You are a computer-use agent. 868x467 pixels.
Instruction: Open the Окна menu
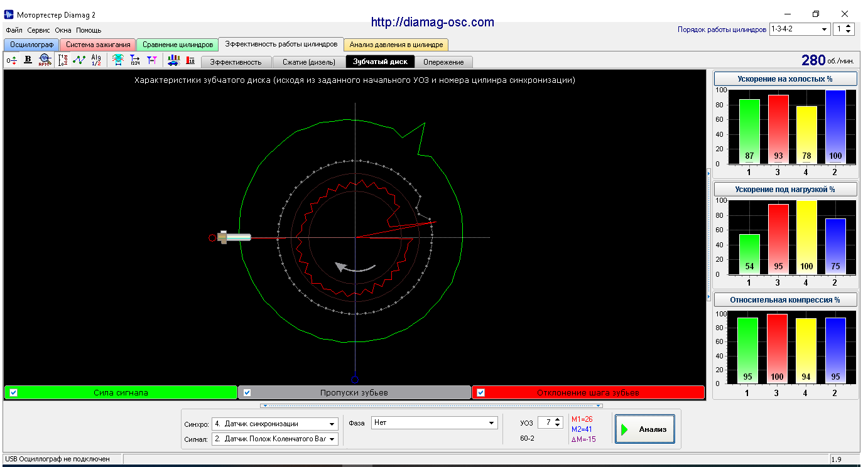(x=63, y=30)
